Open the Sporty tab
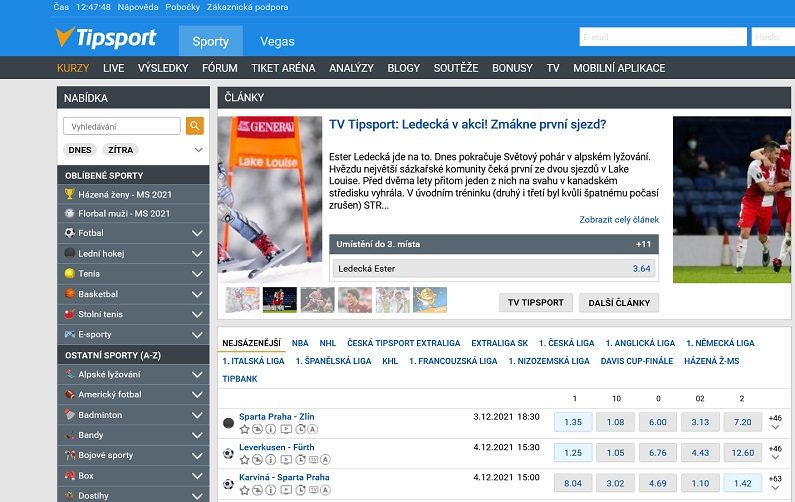This screenshot has width=795, height=502. coord(210,41)
